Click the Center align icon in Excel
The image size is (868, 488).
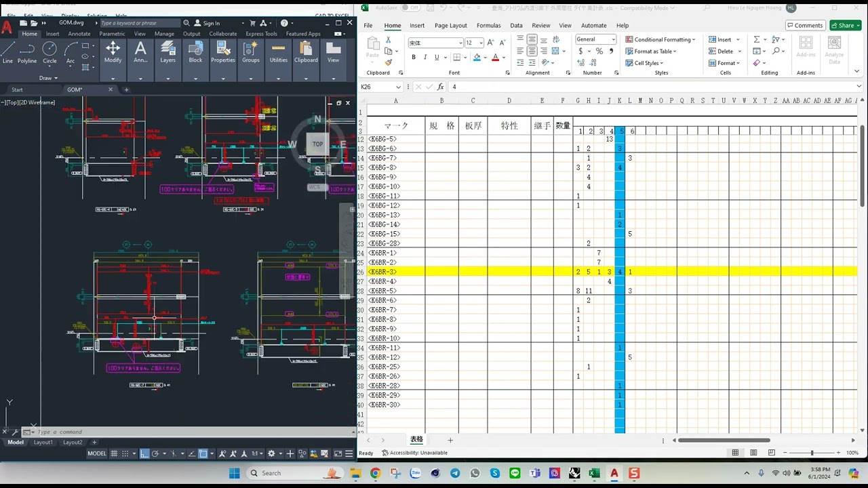(x=532, y=52)
